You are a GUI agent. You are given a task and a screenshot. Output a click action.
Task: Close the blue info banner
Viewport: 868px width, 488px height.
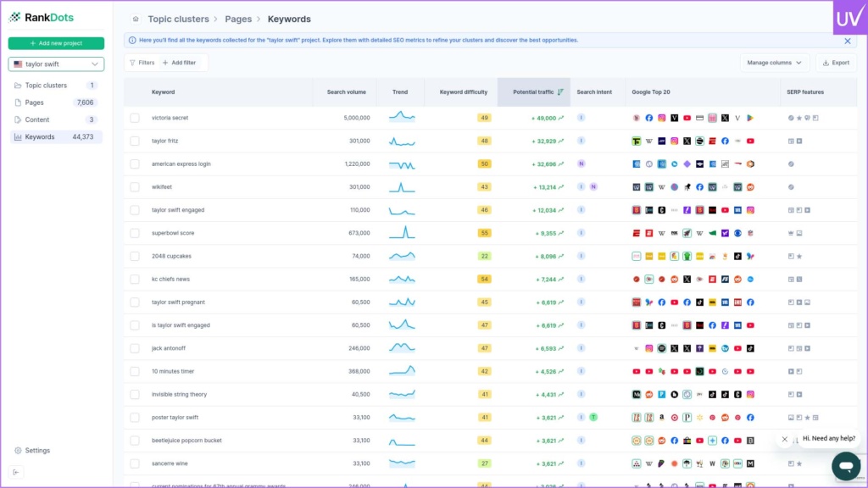pos(847,41)
